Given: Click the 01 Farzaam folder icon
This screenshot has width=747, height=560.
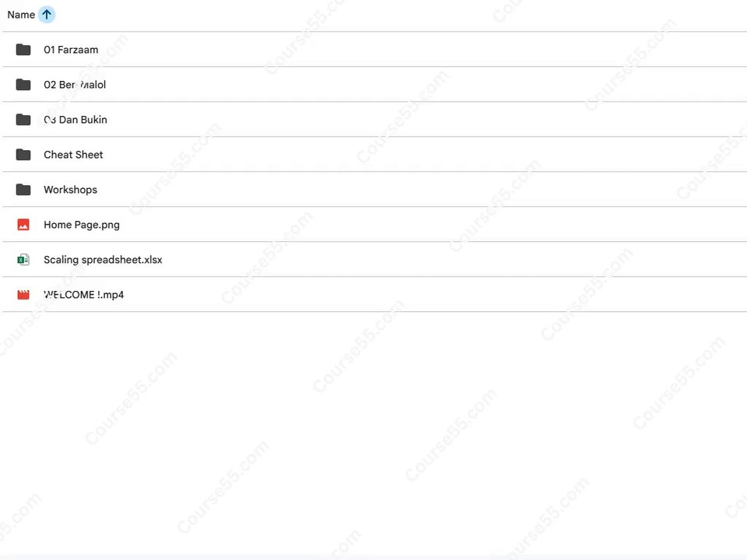Looking at the screenshot, I should point(23,50).
